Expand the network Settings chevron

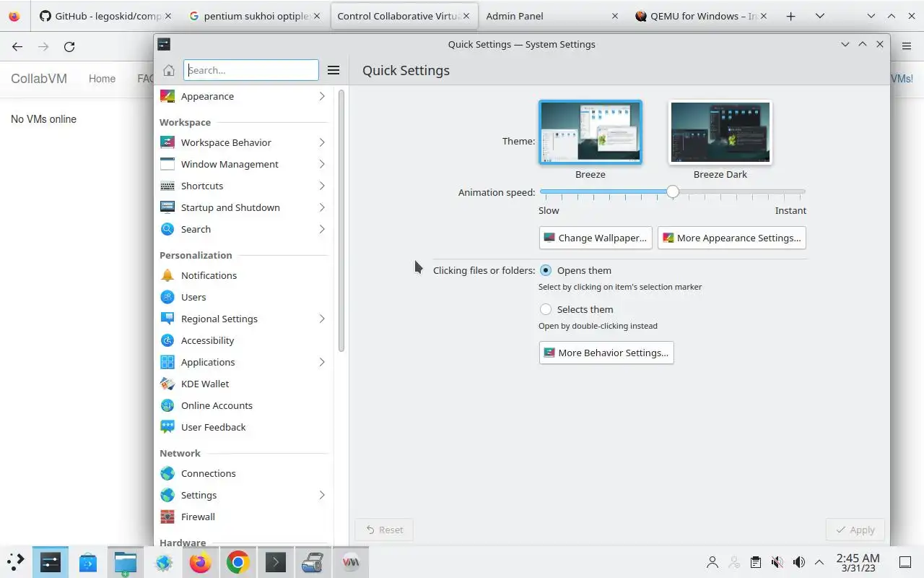(x=322, y=495)
